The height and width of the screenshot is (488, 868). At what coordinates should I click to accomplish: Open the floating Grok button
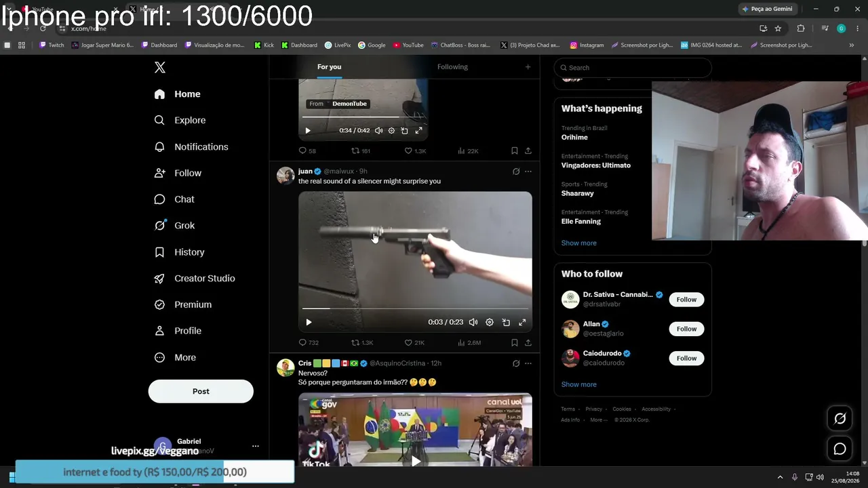[840, 419]
